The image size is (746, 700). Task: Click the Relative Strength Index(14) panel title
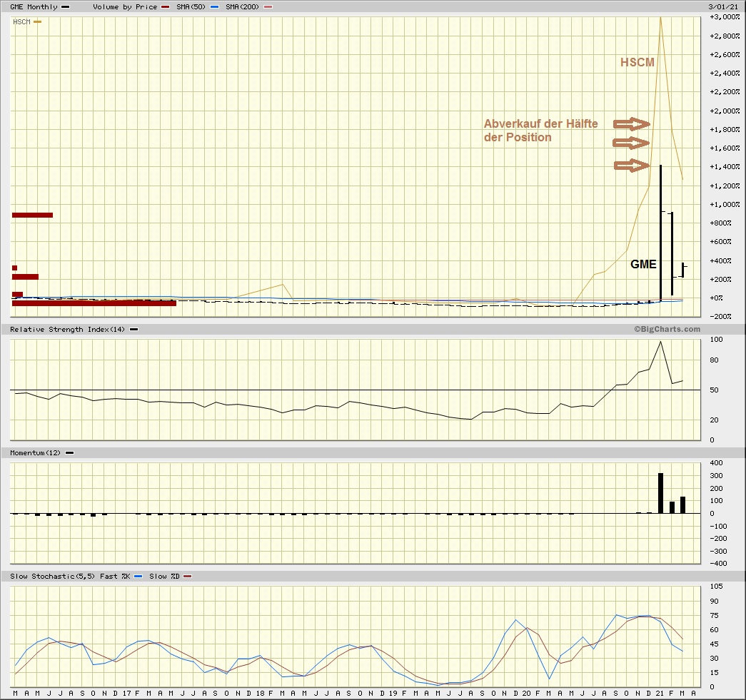pos(67,329)
